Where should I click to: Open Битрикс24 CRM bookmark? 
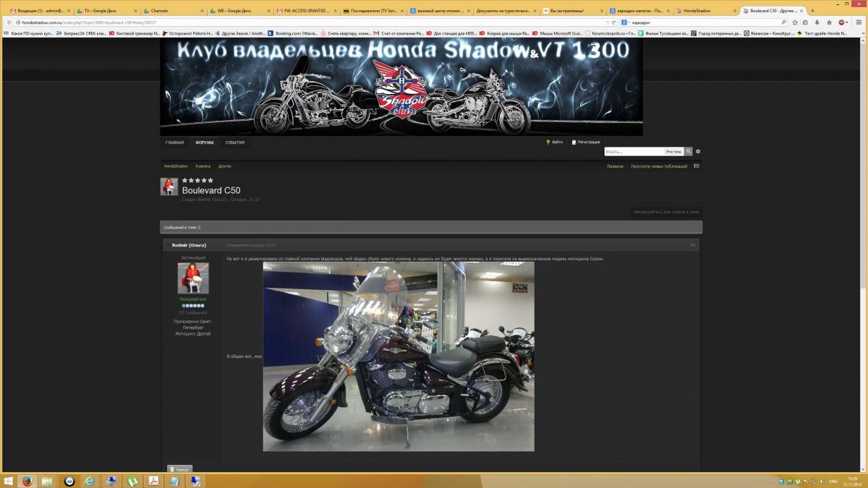click(x=80, y=33)
